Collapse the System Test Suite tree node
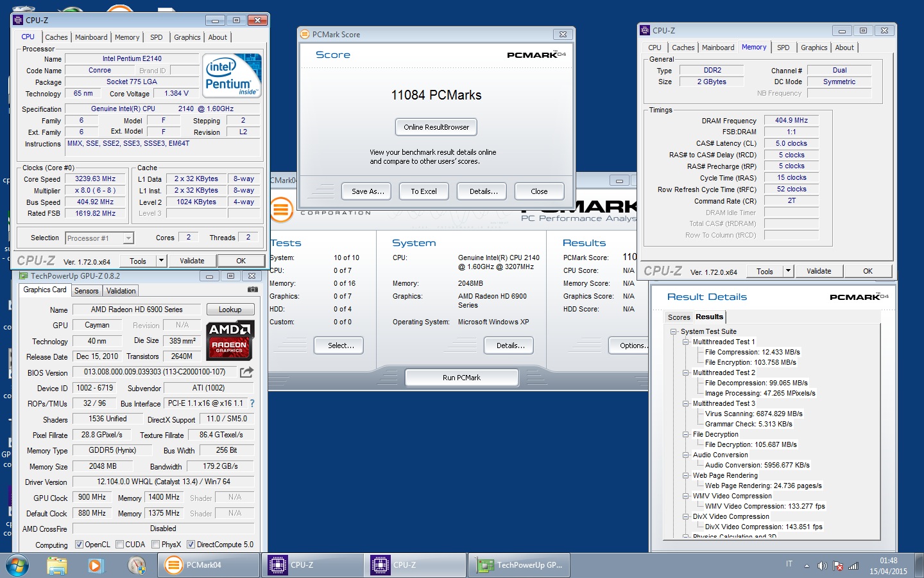The height and width of the screenshot is (578, 924). 674,331
